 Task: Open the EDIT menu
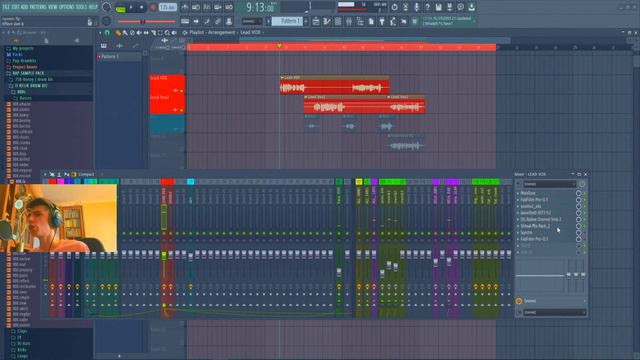click(x=16, y=7)
